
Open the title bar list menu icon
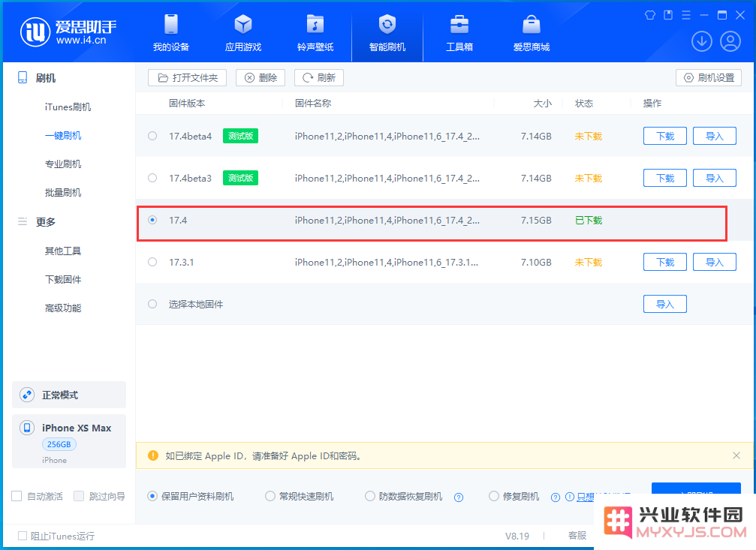point(686,15)
